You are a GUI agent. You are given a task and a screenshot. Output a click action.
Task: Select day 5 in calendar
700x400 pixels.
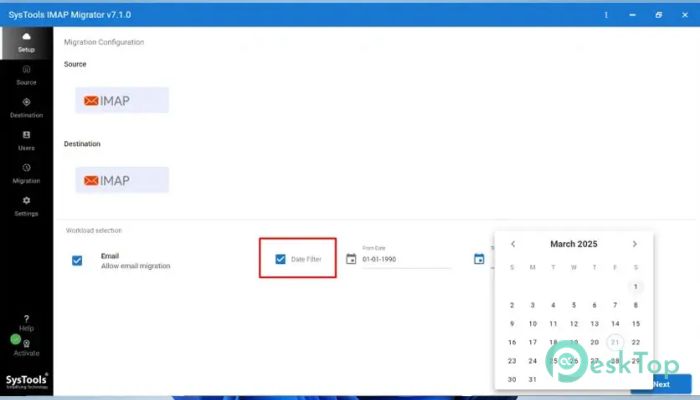tap(574, 305)
